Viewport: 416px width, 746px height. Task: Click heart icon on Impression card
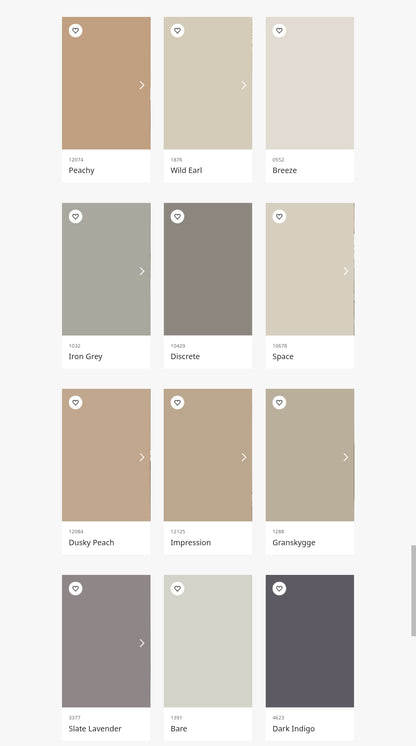[178, 403]
